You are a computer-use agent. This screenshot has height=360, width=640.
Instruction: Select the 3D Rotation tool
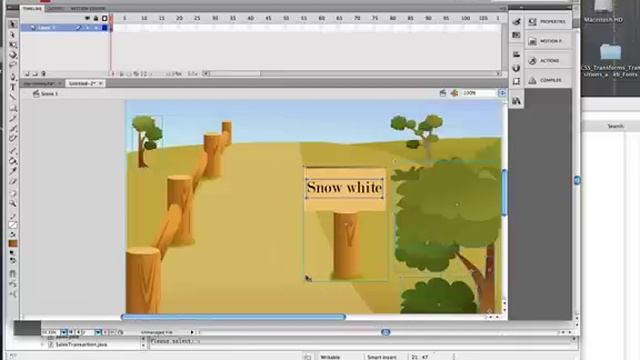(13, 55)
